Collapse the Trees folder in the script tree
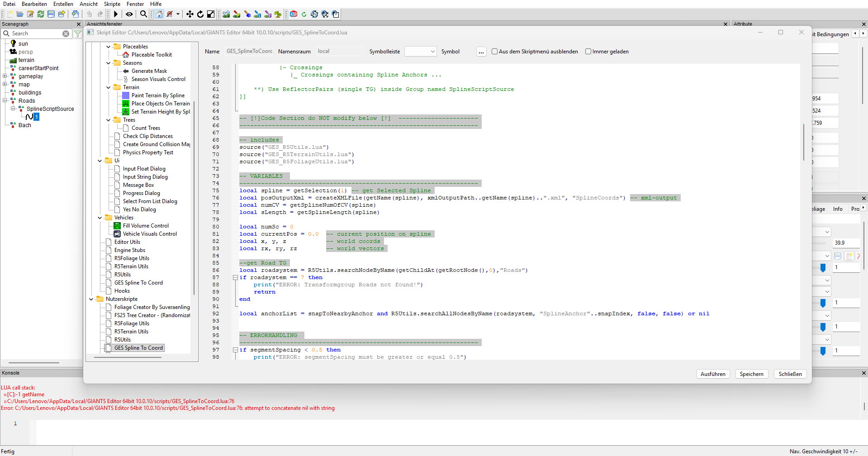This screenshot has width=868, height=456. click(109, 120)
